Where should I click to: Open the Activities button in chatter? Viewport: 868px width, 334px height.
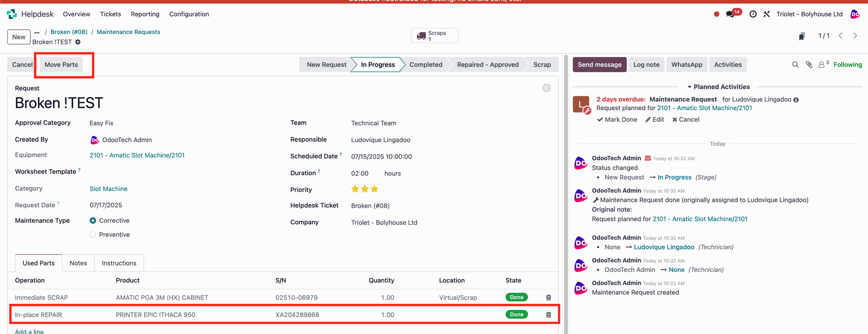pyautogui.click(x=728, y=65)
